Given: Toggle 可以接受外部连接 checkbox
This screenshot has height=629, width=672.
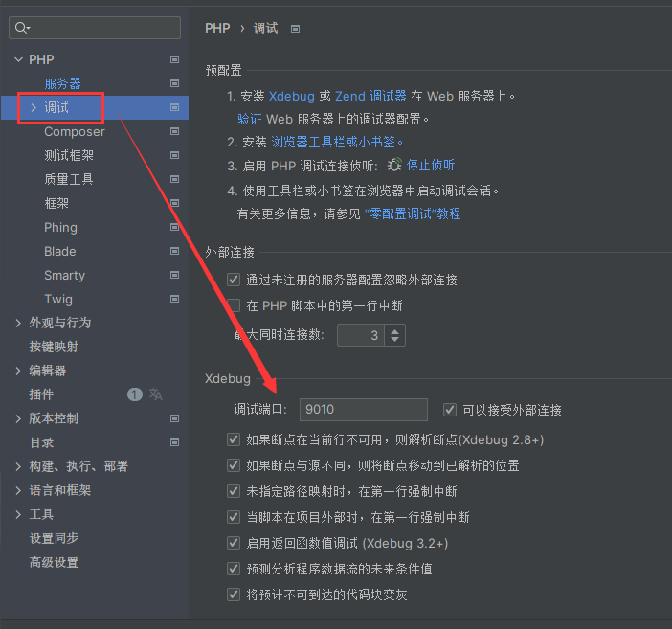Looking at the screenshot, I should point(450,410).
